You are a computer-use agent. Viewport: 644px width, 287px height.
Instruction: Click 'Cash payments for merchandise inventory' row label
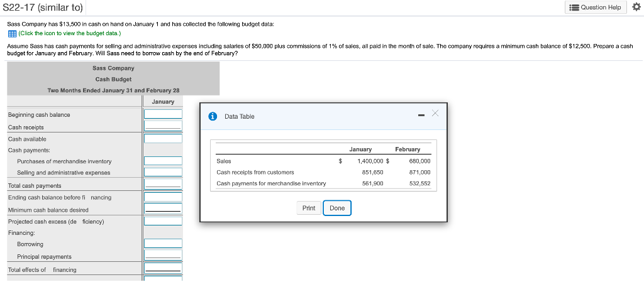[271, 183]
